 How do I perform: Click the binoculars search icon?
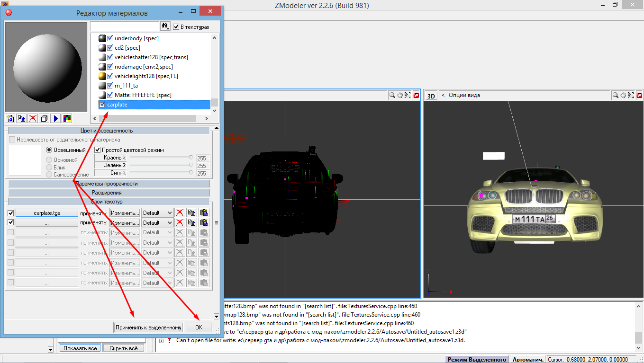[165, 26]
